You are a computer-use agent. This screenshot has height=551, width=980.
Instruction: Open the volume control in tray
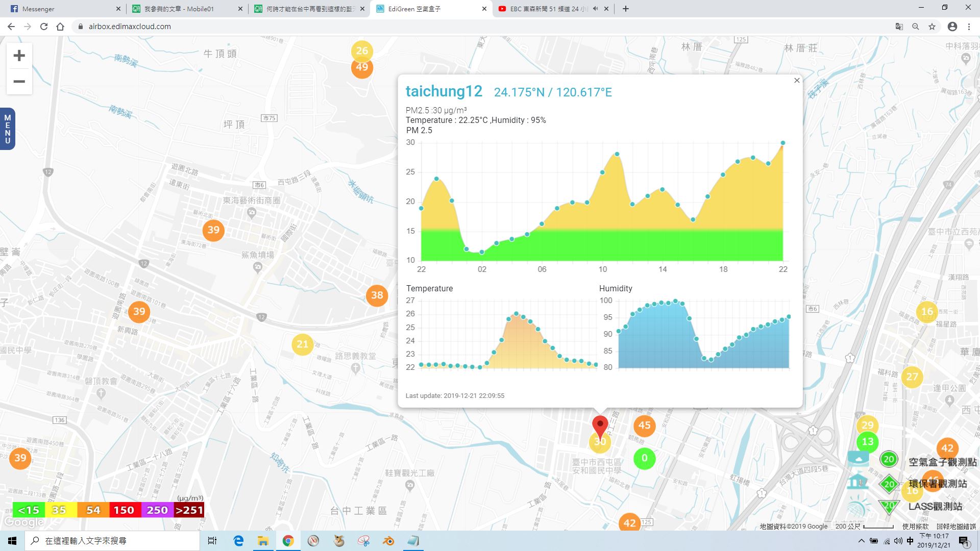898,541
